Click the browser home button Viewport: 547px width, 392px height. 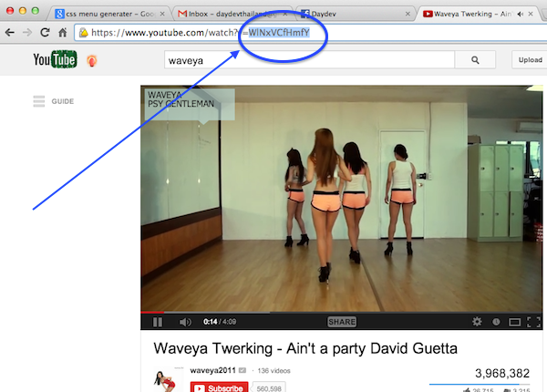click(62, 33)
